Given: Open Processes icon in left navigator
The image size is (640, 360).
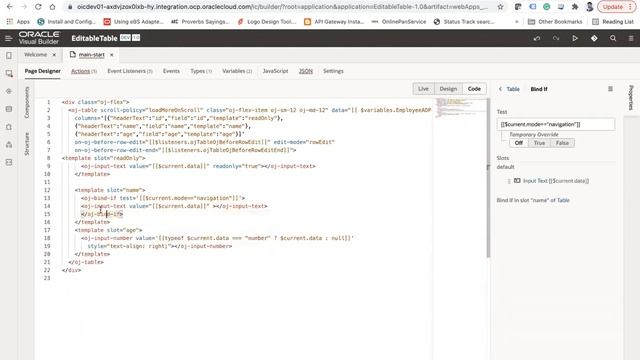Looking at the screenshot, I should point(9,144).
